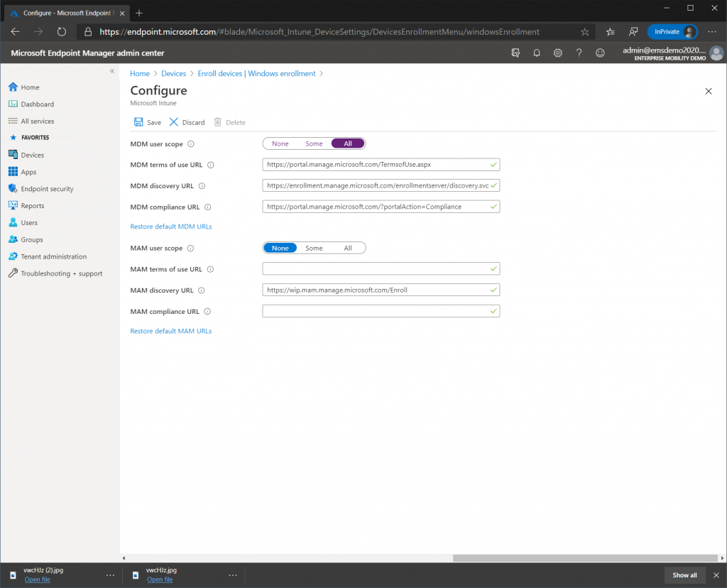Open browser settings and more menu
727x588 pixels.
coord(712,31)
